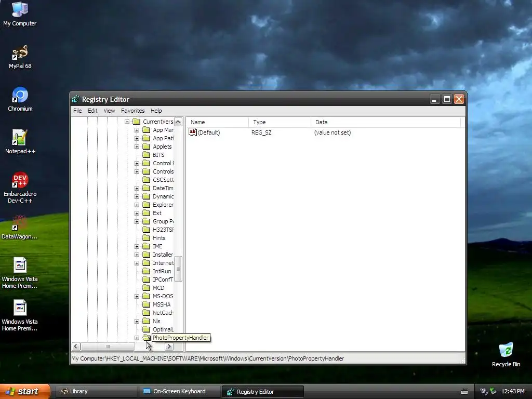
Task: Click the network connection tray icon
Action: [x=493, y=392]
